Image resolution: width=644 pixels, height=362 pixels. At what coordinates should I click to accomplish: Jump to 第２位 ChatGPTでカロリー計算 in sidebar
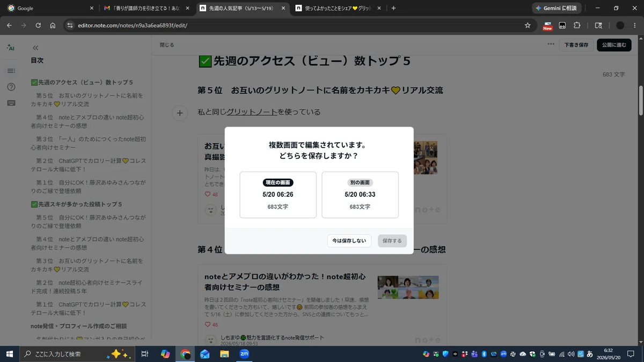89,165
